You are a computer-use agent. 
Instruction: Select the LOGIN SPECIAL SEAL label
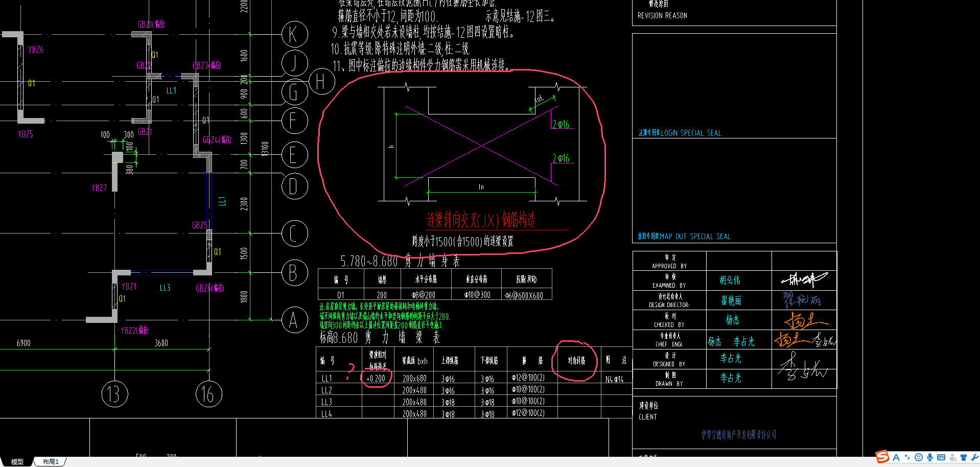pos(691,133)
